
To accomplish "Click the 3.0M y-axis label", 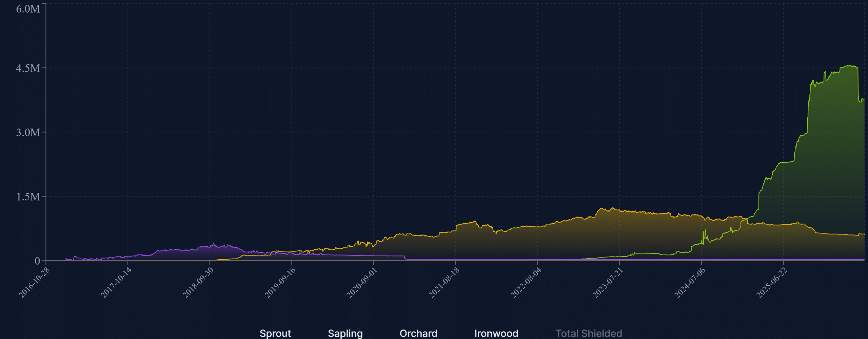I will [28, 132].
